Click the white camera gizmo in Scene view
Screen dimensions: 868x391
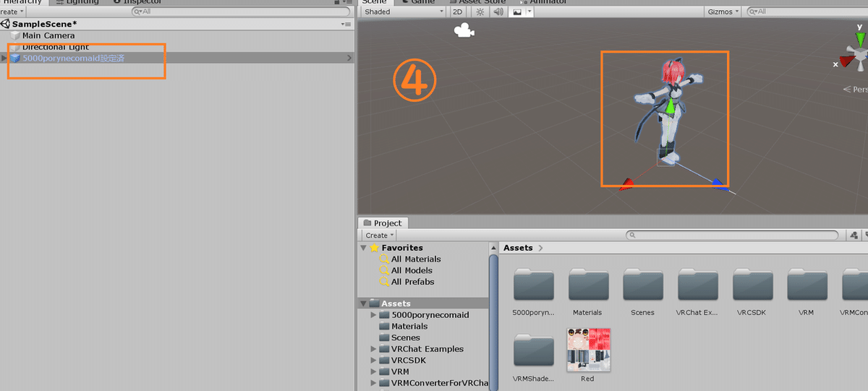[463, 31]
